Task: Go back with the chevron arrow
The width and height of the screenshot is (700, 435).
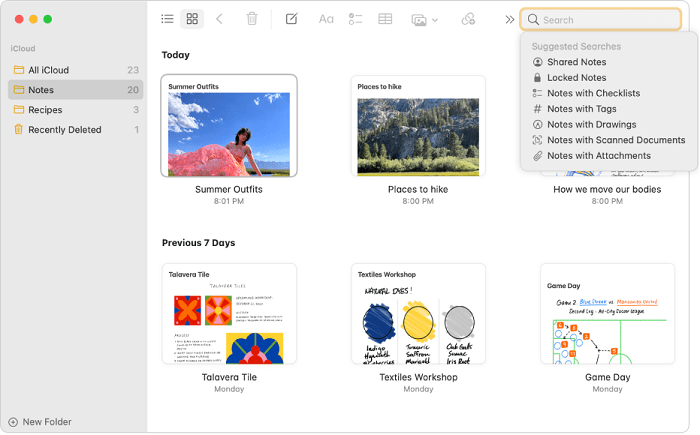Action: point(219,19)
